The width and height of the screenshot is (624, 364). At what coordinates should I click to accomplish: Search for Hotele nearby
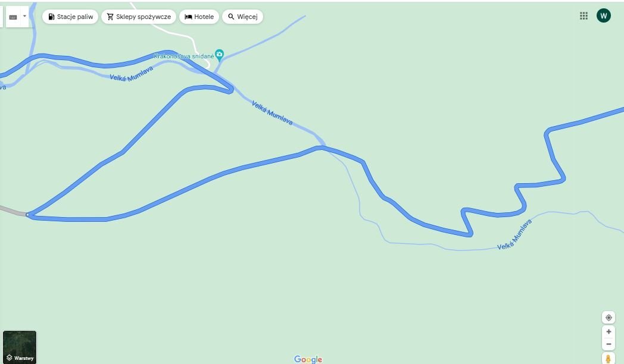(x=199, y=17)
